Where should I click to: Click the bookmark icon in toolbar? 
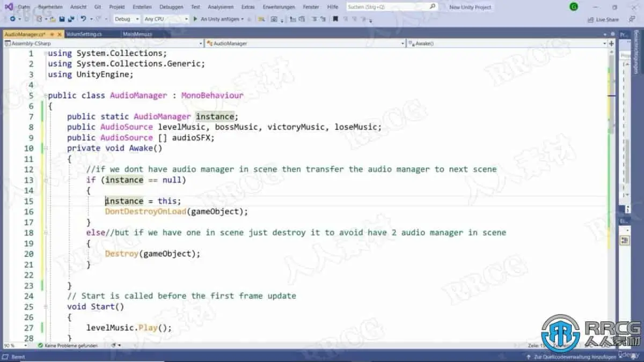click(x=335, y=19)
